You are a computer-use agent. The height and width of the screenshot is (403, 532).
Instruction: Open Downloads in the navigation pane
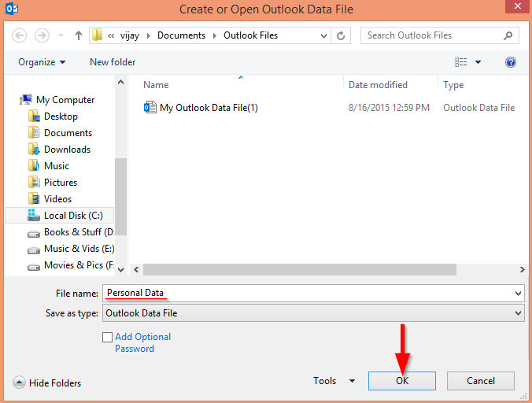tap(67, 150)
